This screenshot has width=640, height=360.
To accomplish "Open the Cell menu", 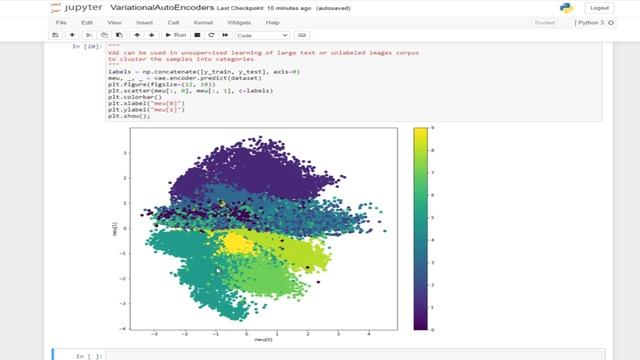I will [173, 22].
